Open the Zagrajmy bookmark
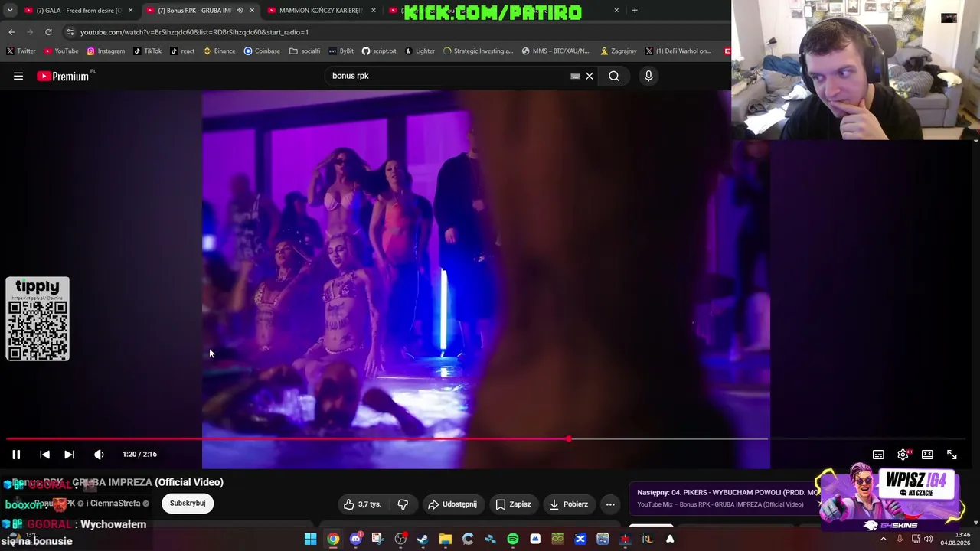This screenshot has width=980, height=551. pyautogui.click(x=619, y=51)
